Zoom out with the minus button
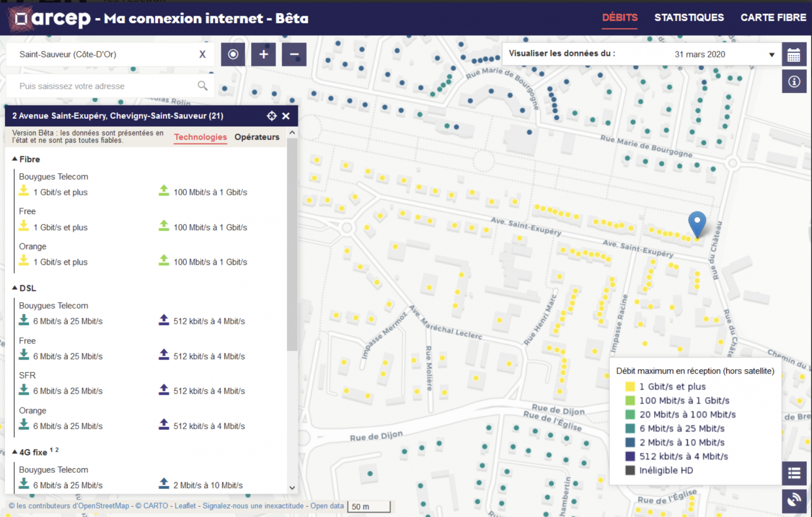The image size is (812, 517). pyautogui.click(x=294, y=54)
